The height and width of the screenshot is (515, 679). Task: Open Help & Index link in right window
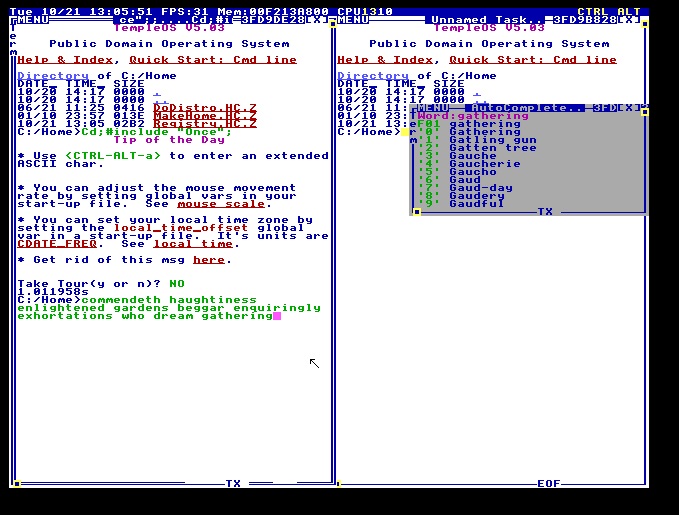[x=385, y=60]
